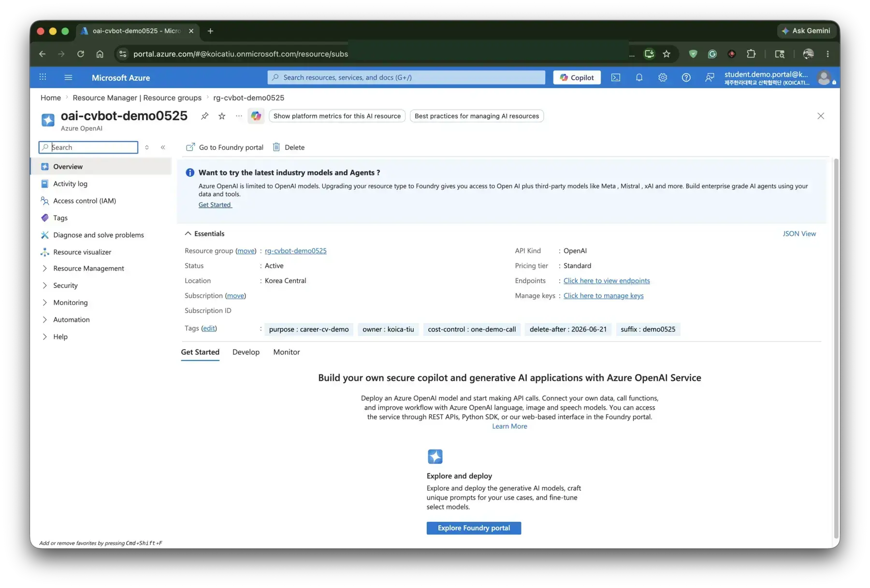This screenshot has height=588, width=870.
Task: Open the rg-cvbot-demo0525 resource group link
Action: click(x=295, y=251)
